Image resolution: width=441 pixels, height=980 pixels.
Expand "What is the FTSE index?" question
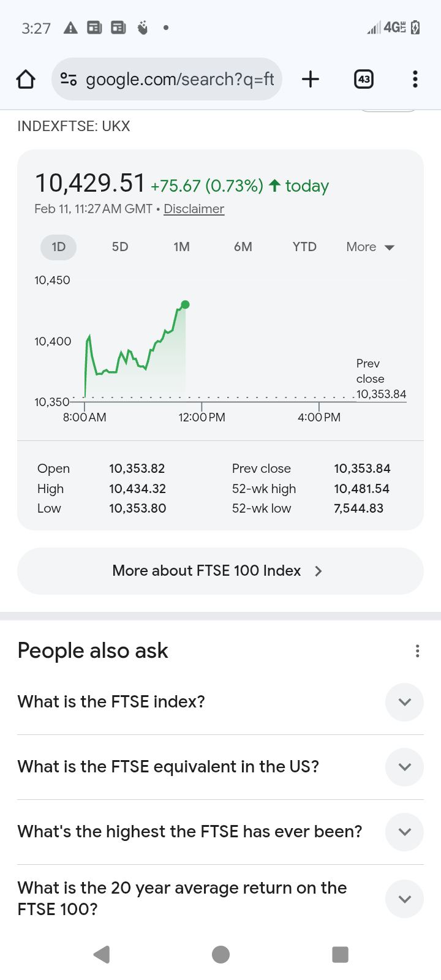pyautogui.click(x=404, y=702)
